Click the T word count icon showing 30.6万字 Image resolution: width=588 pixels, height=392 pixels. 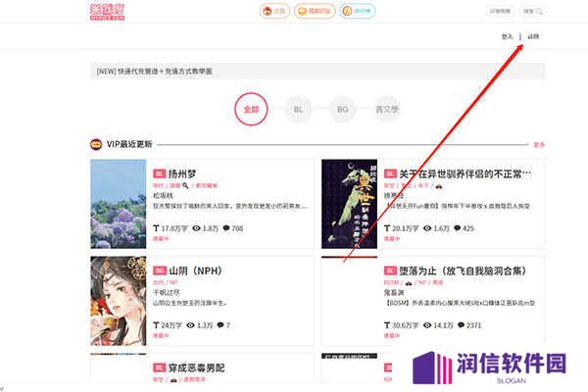387,324
